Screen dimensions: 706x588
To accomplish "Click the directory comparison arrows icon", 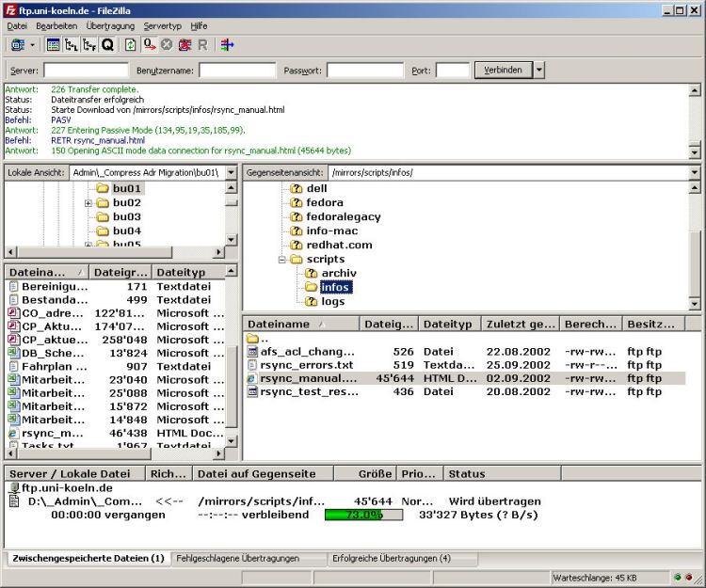I will pyautogui.click(x=227, y=45).
